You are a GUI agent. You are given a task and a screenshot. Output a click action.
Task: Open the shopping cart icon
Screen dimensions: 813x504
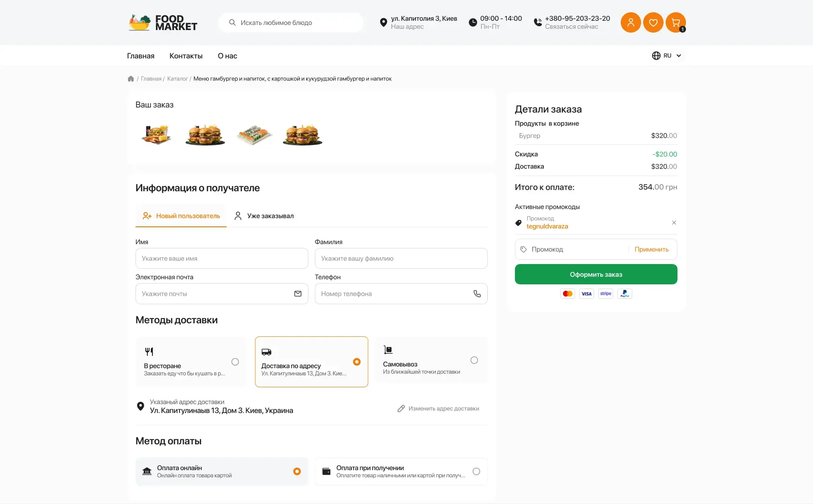[675, 22]
